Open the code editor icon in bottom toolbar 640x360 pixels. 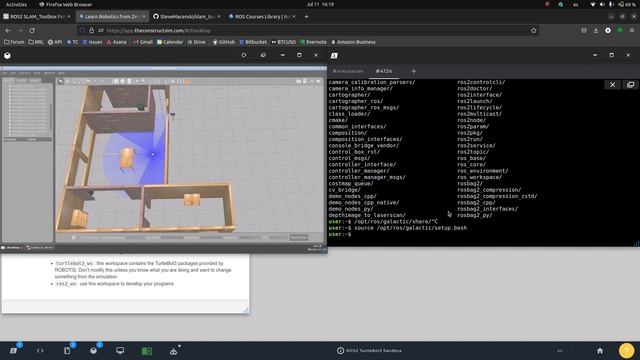(x=40, y=351)
